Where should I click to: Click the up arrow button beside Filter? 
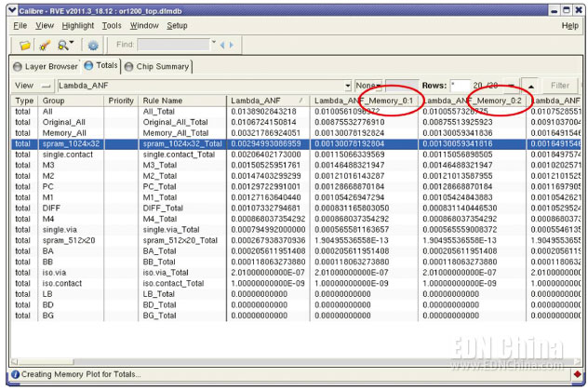[x=530, y=86]
